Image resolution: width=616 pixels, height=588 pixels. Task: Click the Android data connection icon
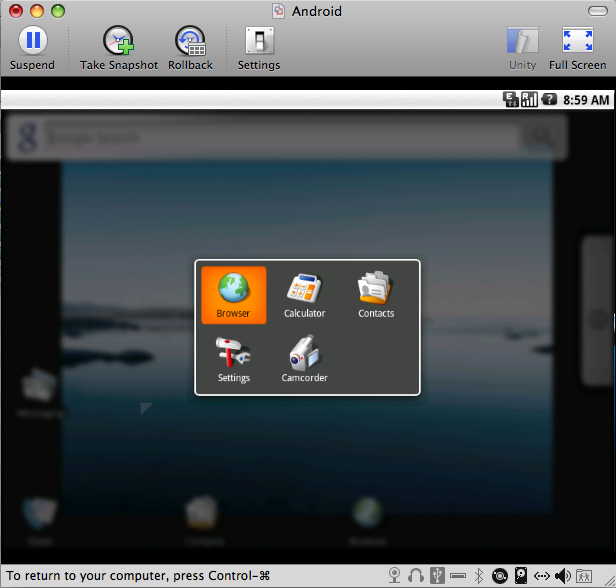coord(511,100)
